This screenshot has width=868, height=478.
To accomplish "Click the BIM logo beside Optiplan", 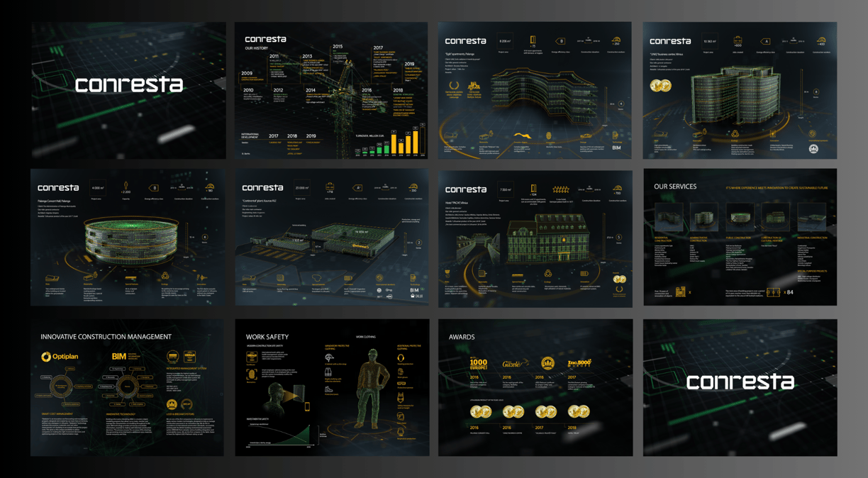I will point(119,356).
